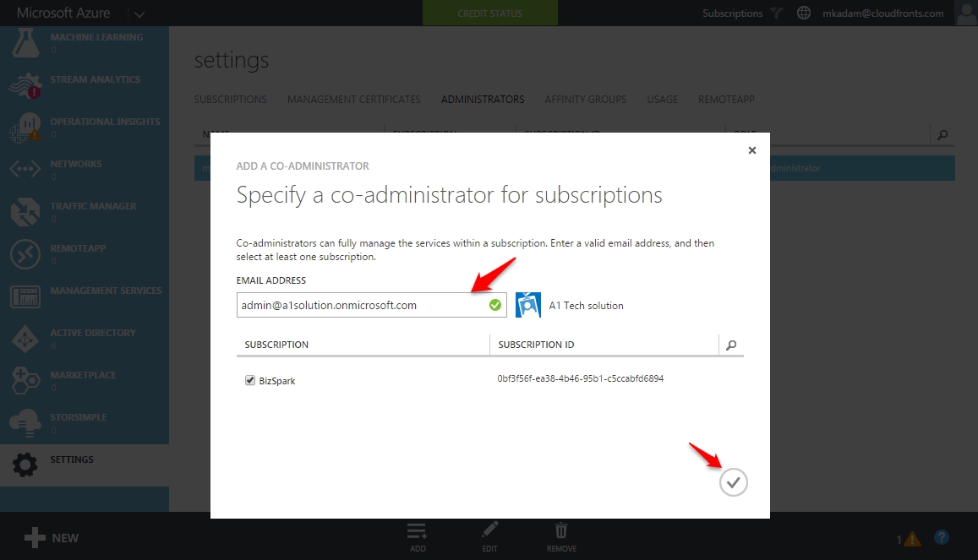This screenshot has width=978, height=560.
Task: Open Settings gear icon in sidebar
Action: coord(25,465)
